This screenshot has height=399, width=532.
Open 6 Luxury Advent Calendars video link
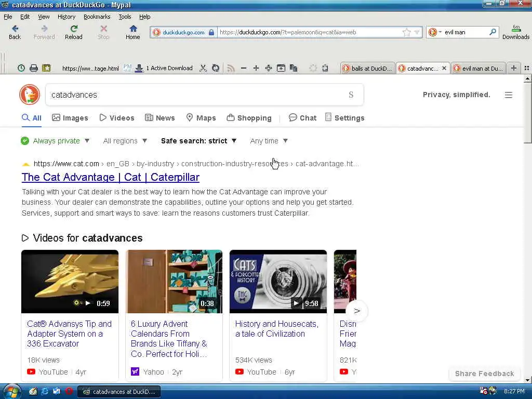[x=169, y=339]
